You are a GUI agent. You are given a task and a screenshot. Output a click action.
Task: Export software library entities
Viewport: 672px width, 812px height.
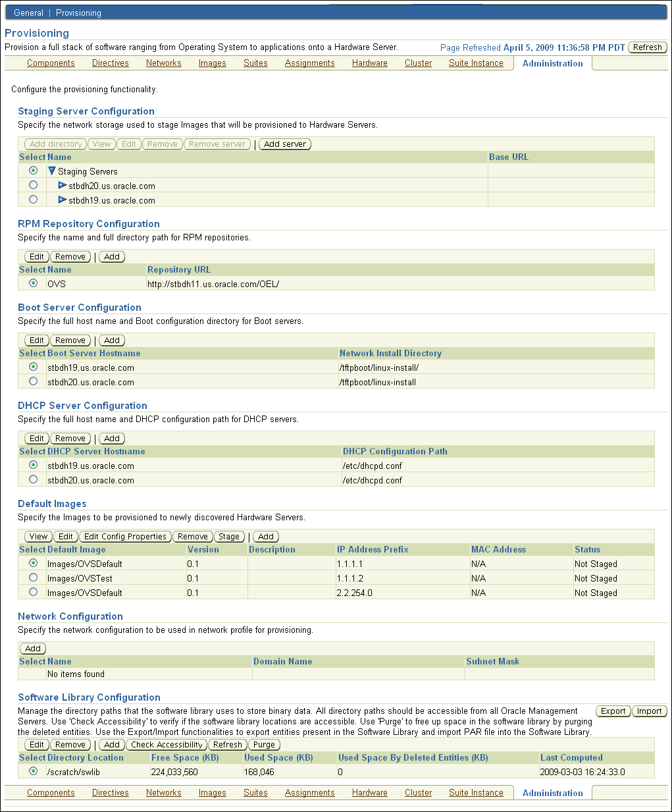(613, 711)
